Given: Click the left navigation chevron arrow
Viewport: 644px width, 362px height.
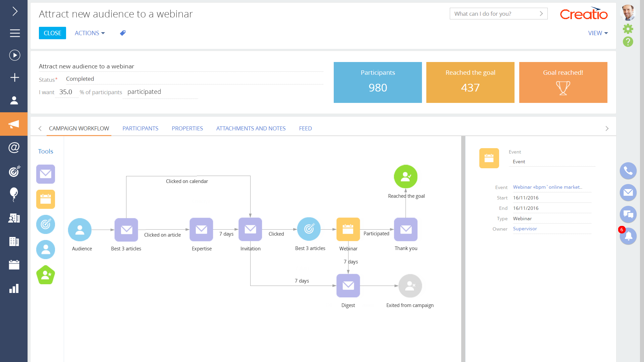Looking at the screenshot, I should point(40,129).
